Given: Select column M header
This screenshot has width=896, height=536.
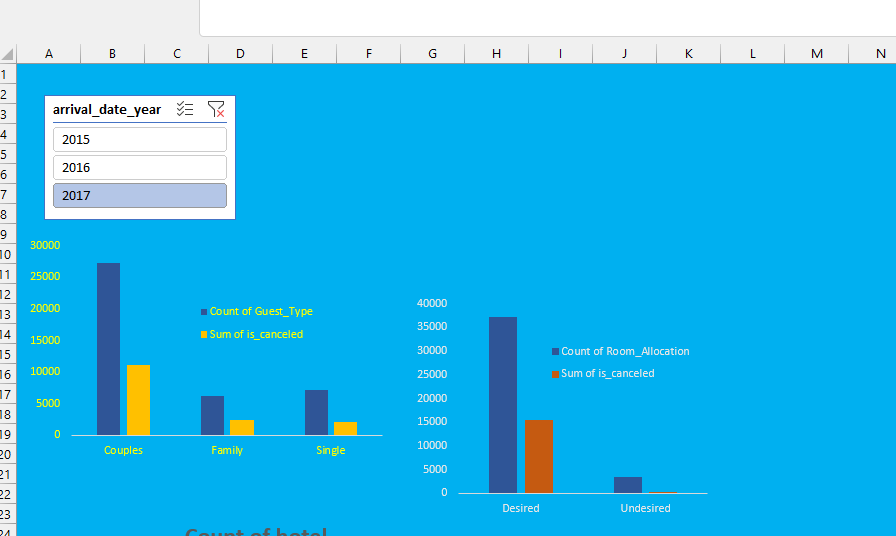Looking at the screenshot, I should point(817,54).
